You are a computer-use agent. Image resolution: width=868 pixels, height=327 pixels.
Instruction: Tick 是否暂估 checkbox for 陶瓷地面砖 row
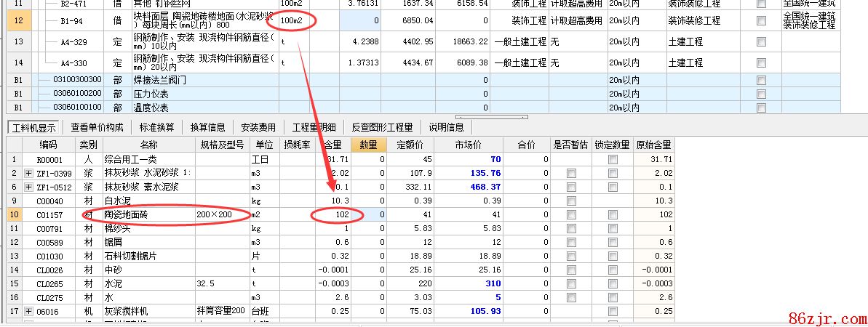pyautogui.click(x=570, y=214)
